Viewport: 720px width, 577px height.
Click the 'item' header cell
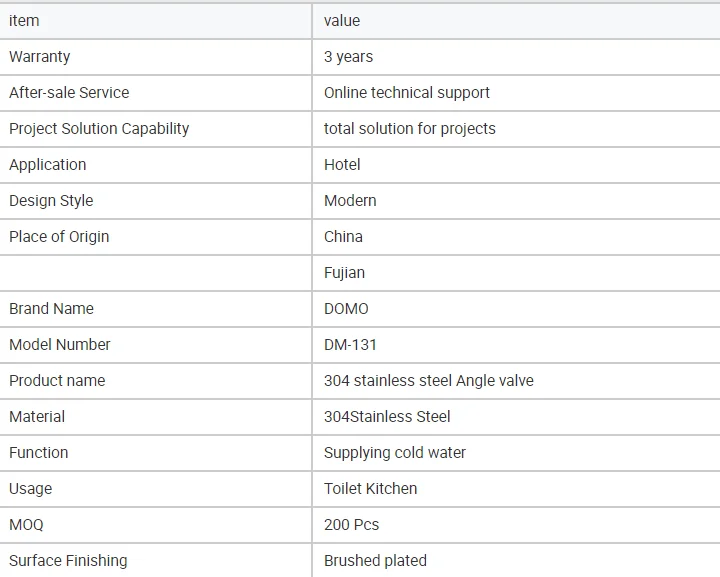[24, 21]
